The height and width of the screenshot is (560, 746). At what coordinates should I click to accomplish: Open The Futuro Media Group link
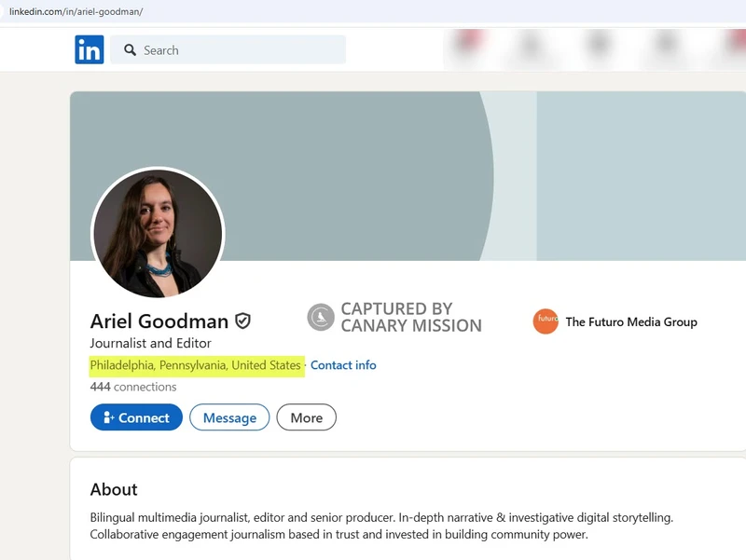coord(631,321)
